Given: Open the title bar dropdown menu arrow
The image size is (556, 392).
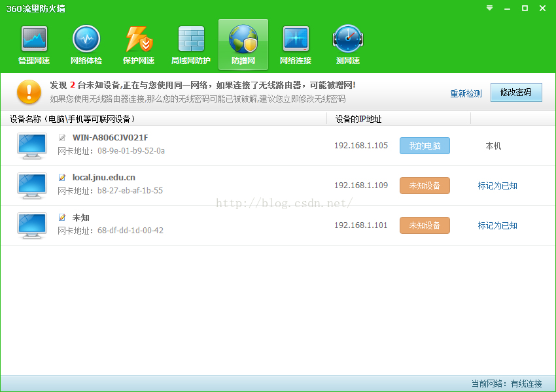Looking at the screenshot, I should coord(490,8).
